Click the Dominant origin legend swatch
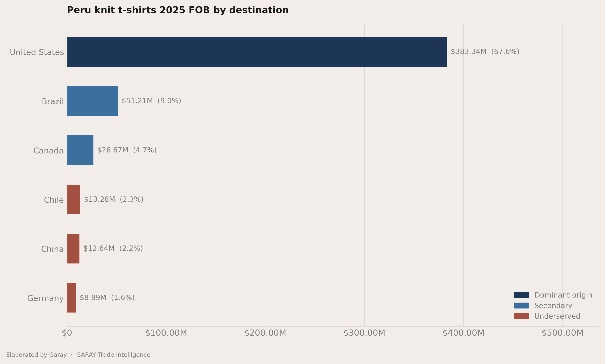 click(521, 295)
